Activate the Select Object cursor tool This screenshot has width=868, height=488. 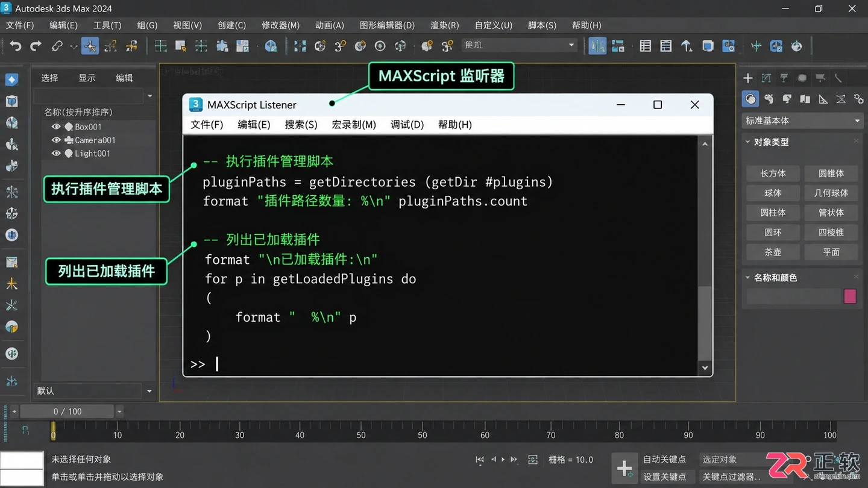pyautogui.click(x=90, y=46)
